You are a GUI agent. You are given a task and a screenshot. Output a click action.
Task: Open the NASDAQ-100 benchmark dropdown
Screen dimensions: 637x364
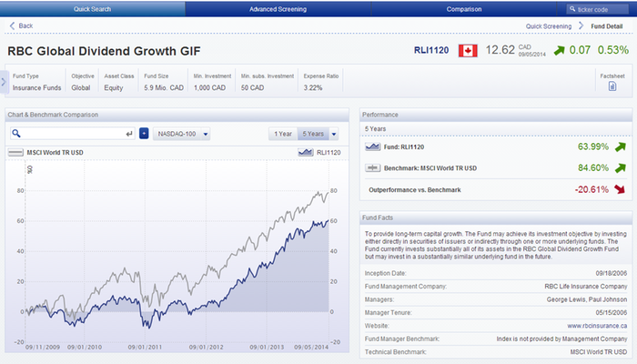[184, 134]
